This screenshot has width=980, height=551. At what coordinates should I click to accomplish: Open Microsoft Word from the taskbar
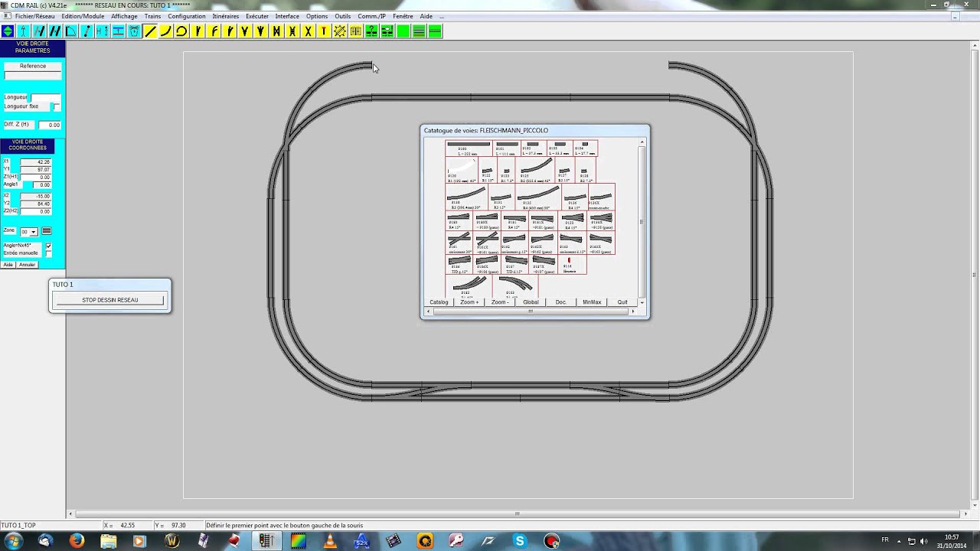pyautogui.click(x=171, y=540)
